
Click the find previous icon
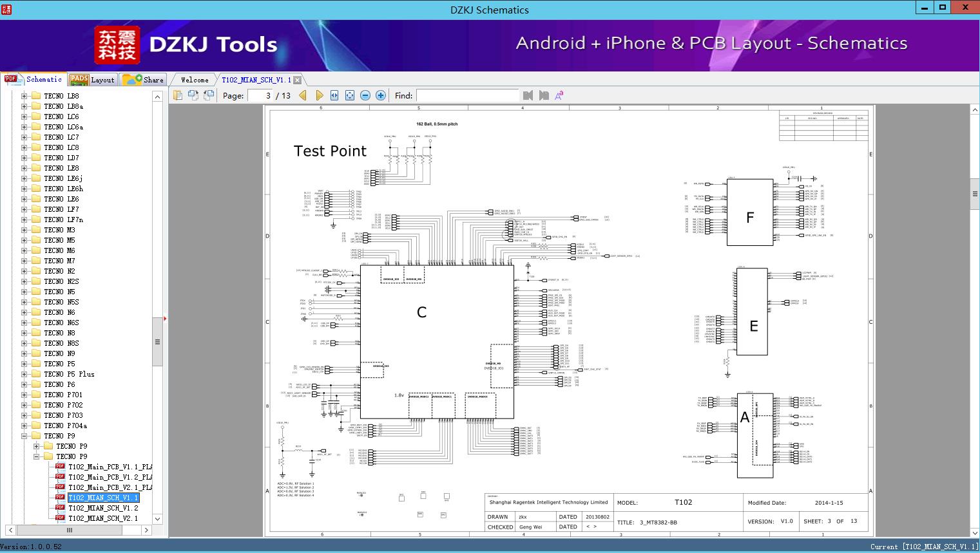pos(528,95)
